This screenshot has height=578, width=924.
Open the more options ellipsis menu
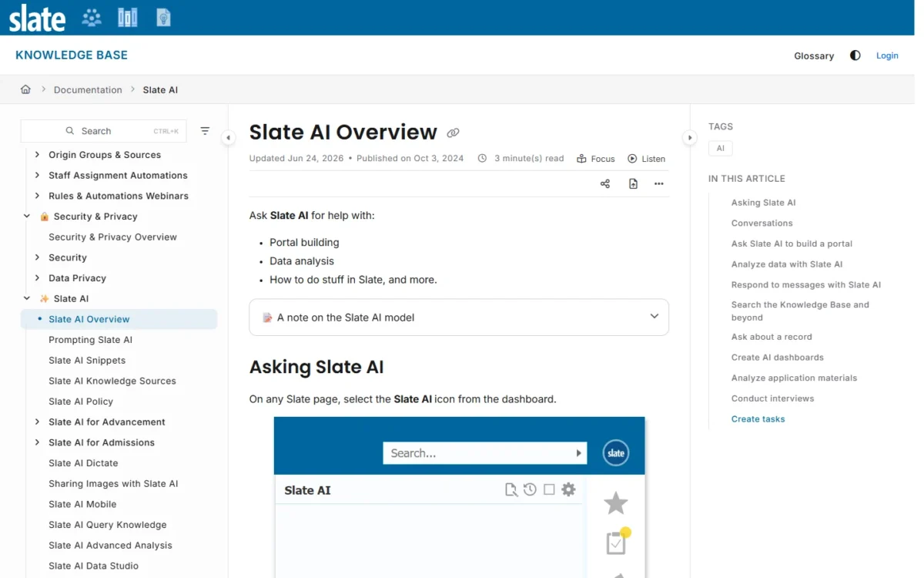pos(659,183)
